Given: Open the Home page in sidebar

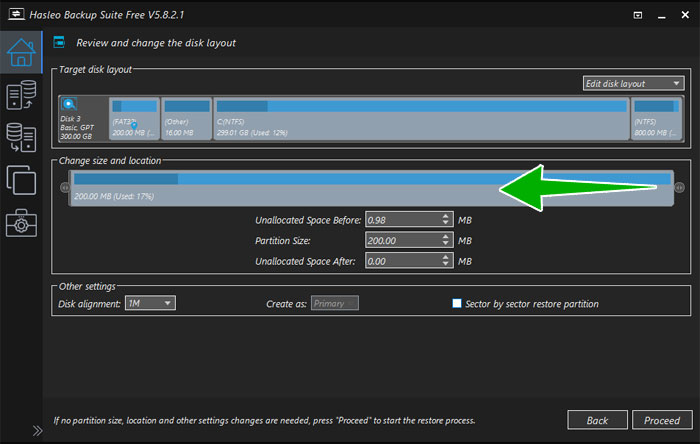Looking at the screenshot, I should 21,53.
